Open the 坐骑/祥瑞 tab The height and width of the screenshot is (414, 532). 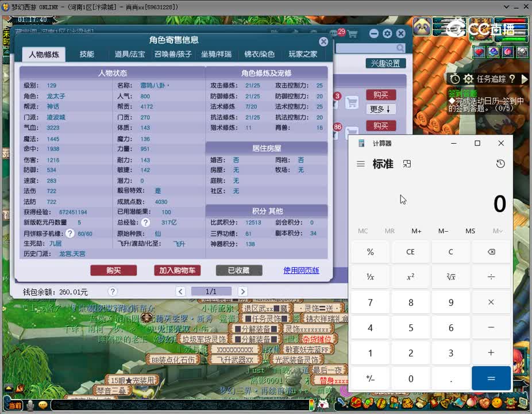click(x=216, y=55)
